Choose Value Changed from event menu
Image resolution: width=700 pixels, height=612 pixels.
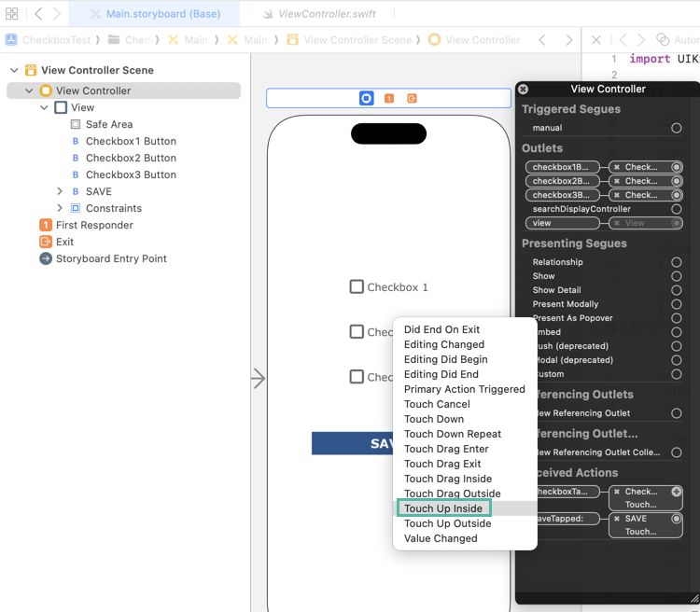tap(441, 538)
